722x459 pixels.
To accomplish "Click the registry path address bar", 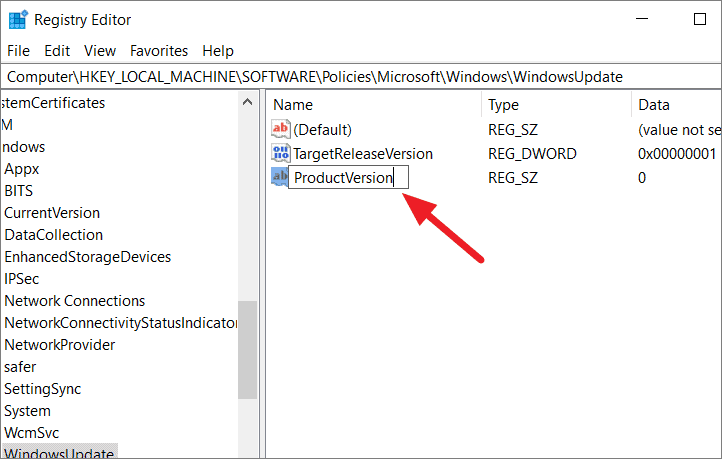I will (361, 76).
